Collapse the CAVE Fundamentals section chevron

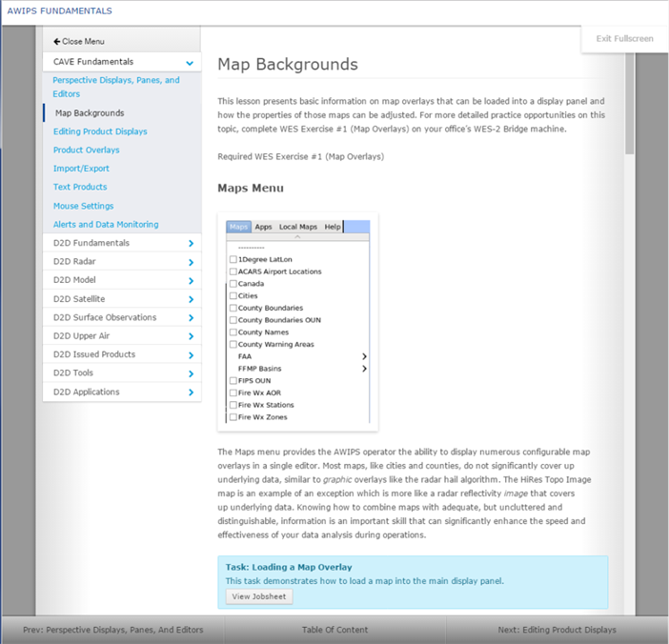[190, 63]
